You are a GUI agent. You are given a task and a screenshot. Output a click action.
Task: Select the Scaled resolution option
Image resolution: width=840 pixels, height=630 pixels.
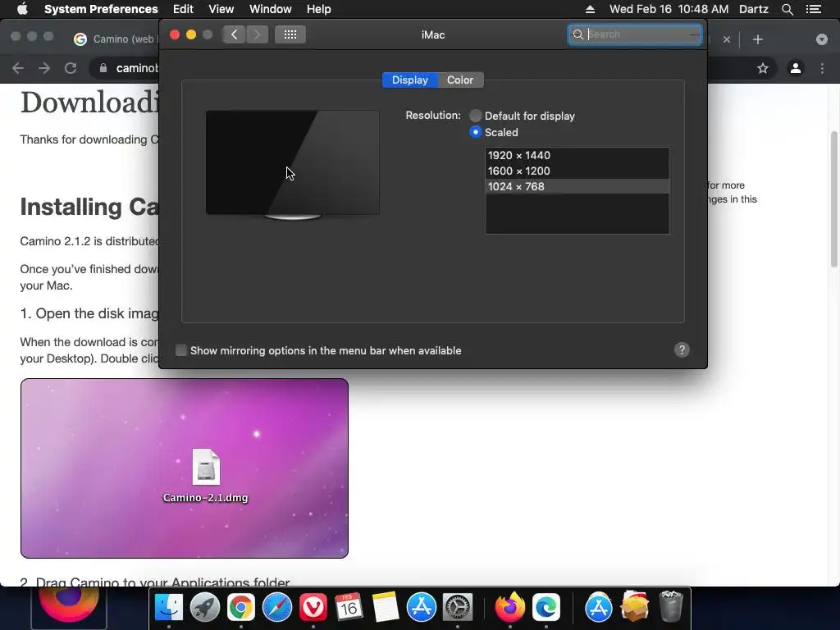coord(475,132)
